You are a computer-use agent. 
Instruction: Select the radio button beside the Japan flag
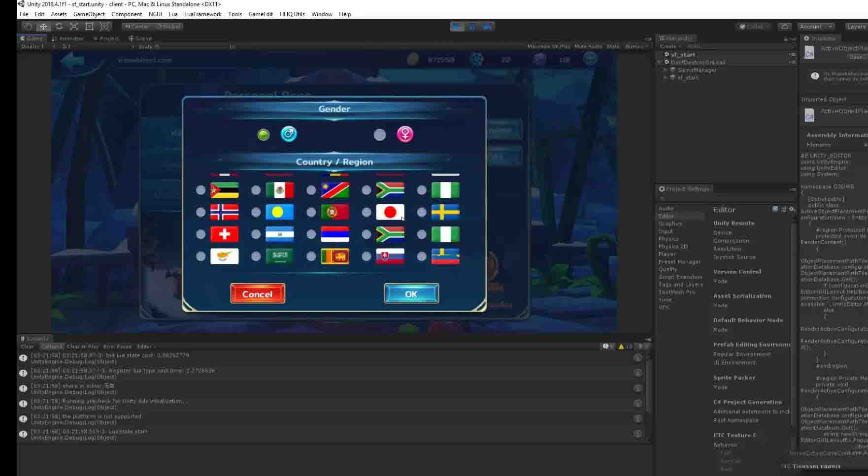click(367, 212)
